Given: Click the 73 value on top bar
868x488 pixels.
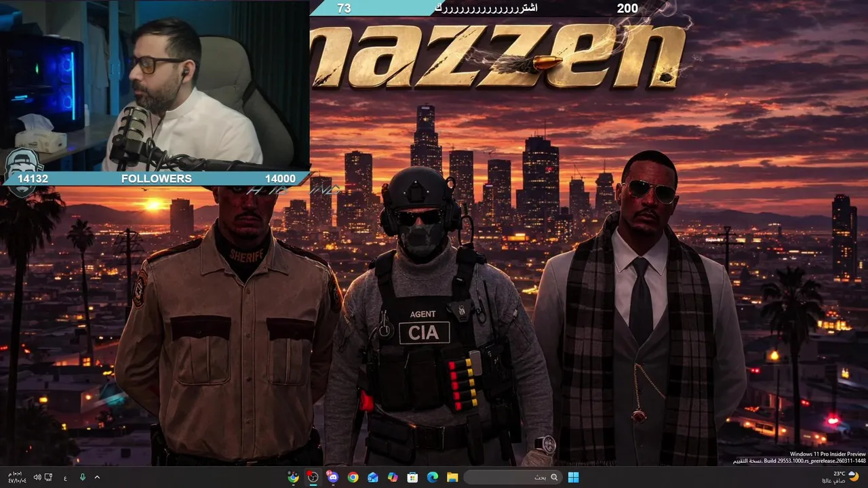Looking at the screenshot, I should click(344, 8).
